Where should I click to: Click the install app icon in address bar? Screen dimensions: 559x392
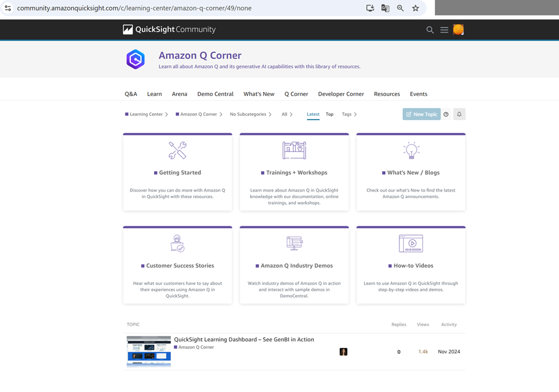pyautogui.click(x=370, y=8)
